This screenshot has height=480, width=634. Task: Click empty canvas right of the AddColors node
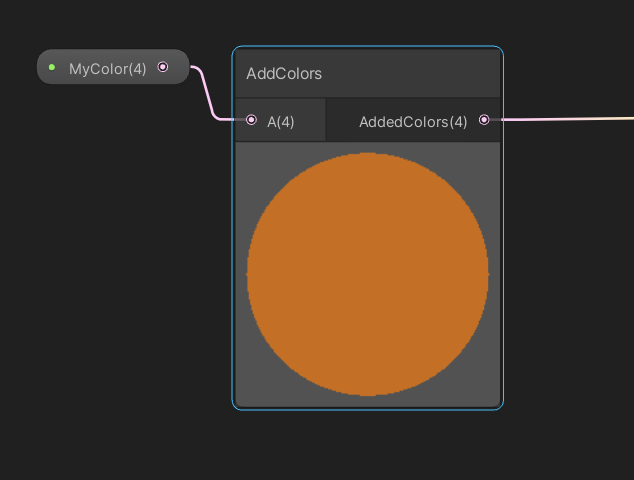568,263
